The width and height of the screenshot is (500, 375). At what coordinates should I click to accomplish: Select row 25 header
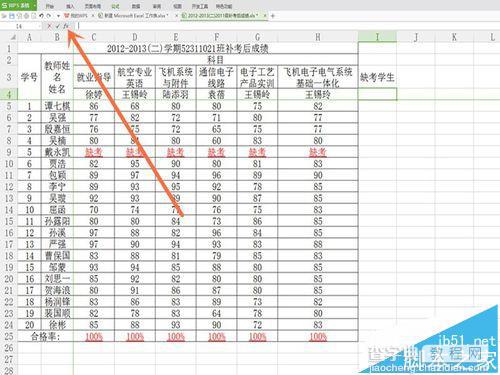pos(8,336)
